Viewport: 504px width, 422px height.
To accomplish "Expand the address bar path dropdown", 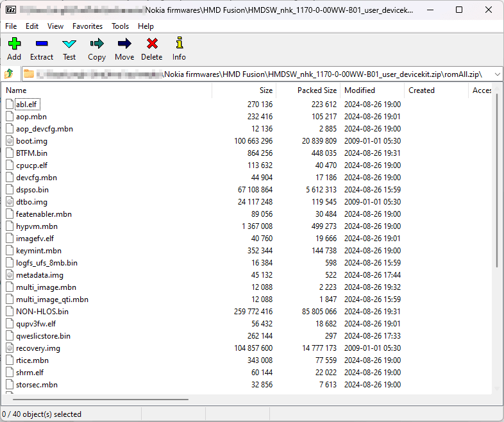I will click(x=497, y=74).
